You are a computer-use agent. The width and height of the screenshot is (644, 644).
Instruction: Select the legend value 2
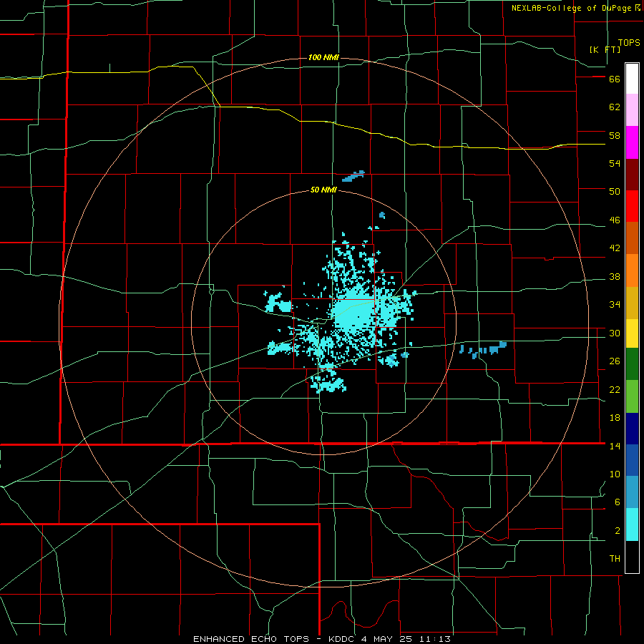(x=618, y=531)
